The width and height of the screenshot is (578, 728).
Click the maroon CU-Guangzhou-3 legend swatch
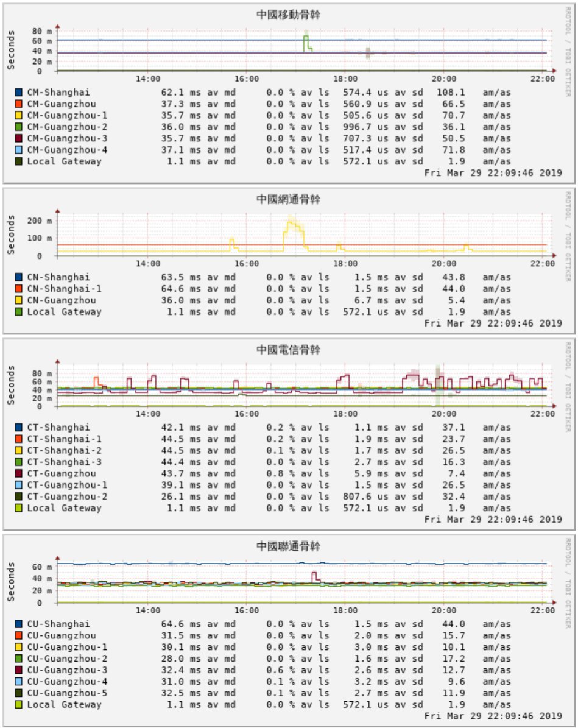tap(18, 670)
